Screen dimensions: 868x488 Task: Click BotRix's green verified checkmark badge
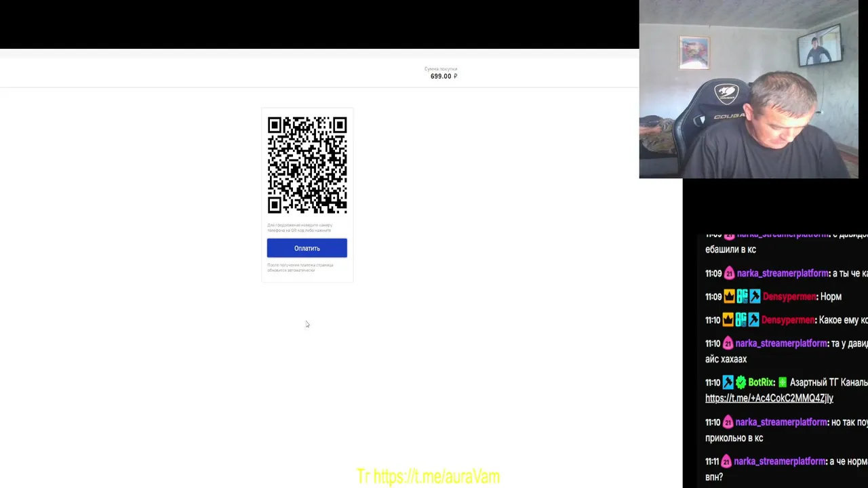[x=741, y=382]
